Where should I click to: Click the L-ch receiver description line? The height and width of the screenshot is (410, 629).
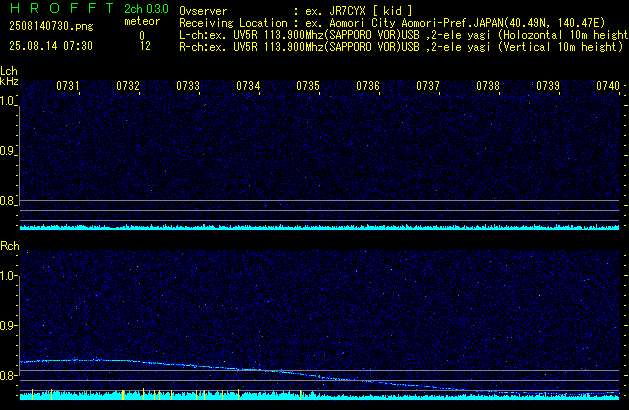coord(404,35)
